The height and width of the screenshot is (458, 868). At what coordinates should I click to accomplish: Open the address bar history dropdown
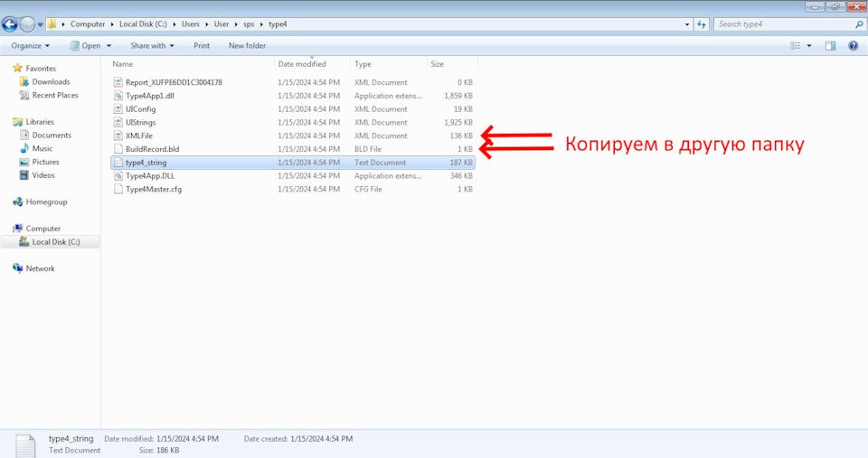pos(687,24)
